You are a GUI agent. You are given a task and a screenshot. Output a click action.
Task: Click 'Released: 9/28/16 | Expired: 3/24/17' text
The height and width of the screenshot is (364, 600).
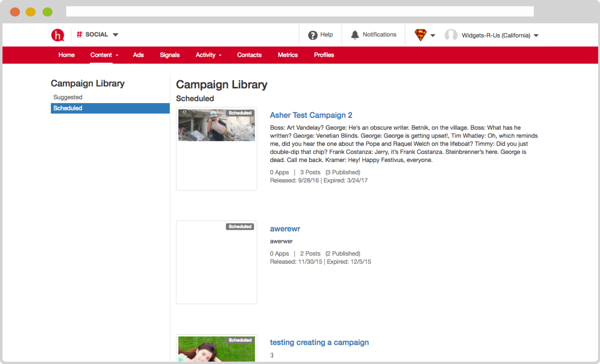pyautogui.click(x=319, y=180)
